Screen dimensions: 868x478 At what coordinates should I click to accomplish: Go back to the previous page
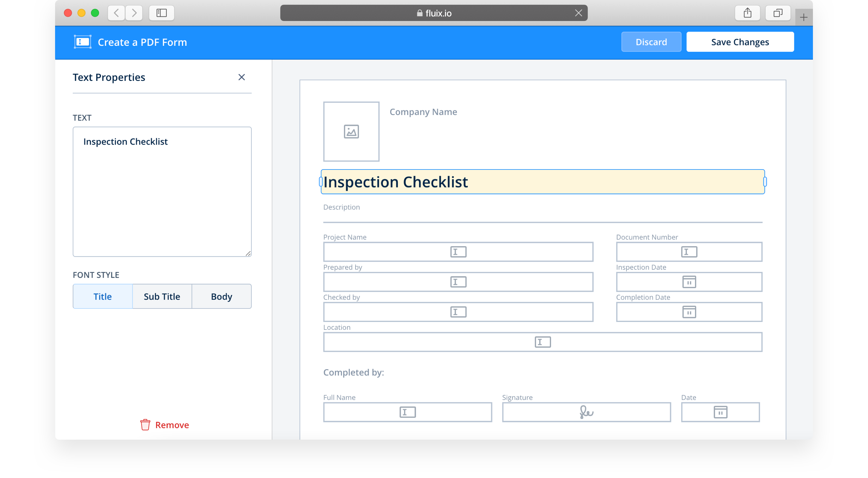[x=116, y=13]
